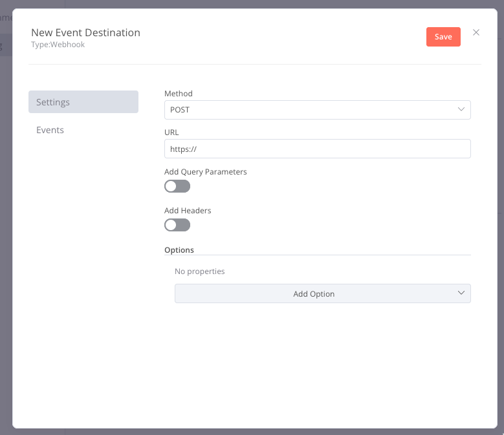The height and width of the screenshot is (435, 504).
Task: Close the New Event Destination dialog
Action: [x=476, y=32]
